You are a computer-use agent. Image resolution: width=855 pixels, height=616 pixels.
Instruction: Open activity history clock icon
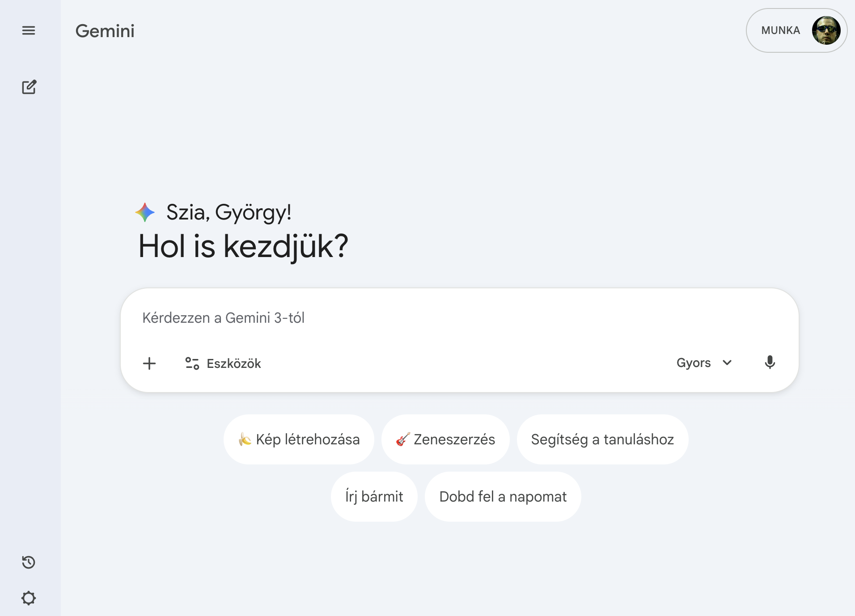(x=29, y=562)
